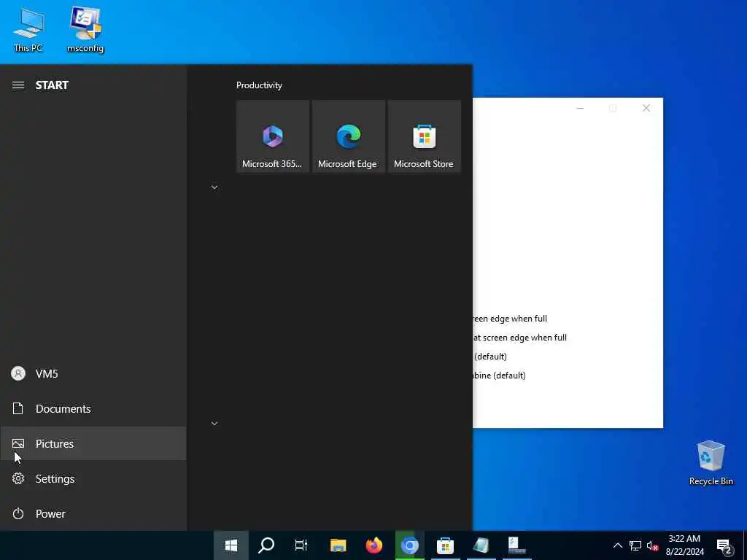Click the muted volume tray icon
747x560 pixels.
(653, 545)
